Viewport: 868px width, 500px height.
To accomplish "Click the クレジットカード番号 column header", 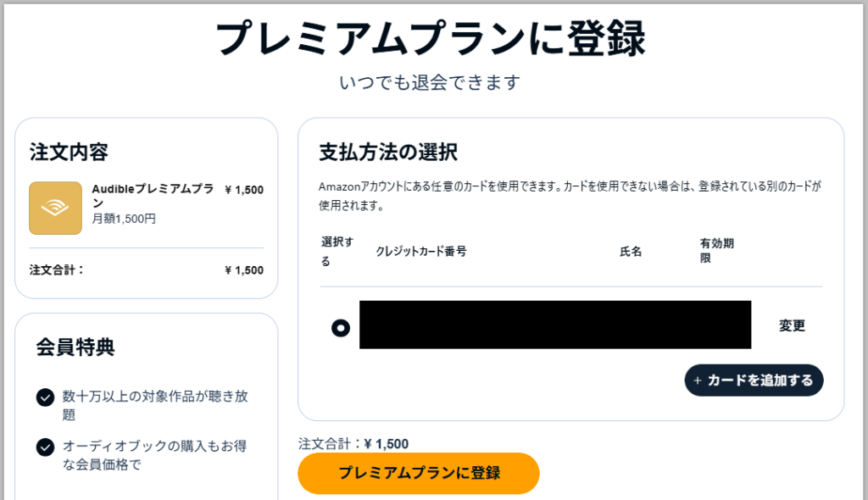I will point(421,251).
